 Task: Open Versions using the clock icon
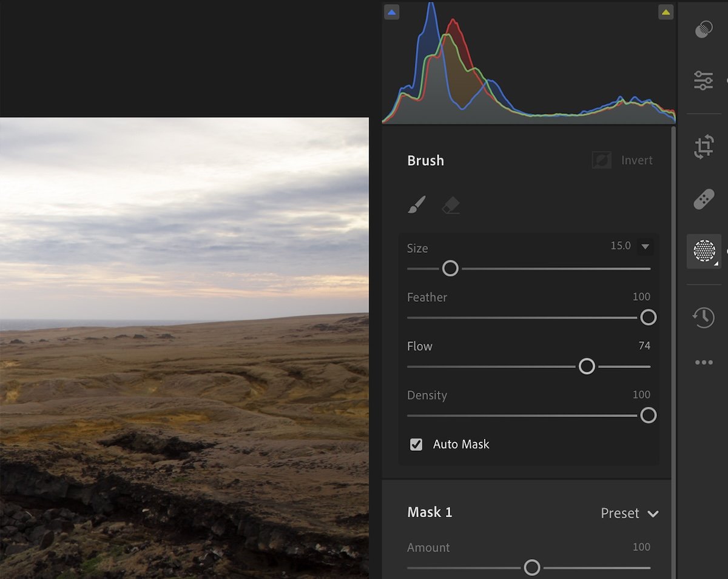[703, 317]
